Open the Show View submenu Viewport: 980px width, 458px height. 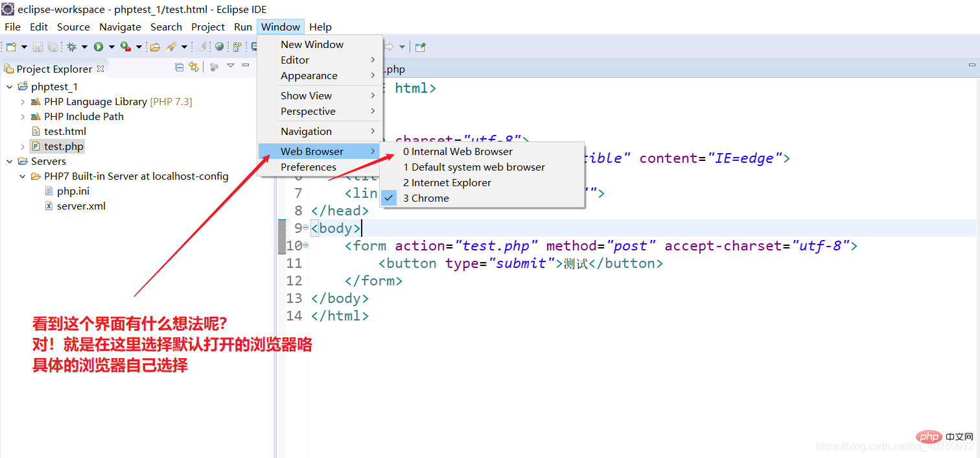click(306, 96)
